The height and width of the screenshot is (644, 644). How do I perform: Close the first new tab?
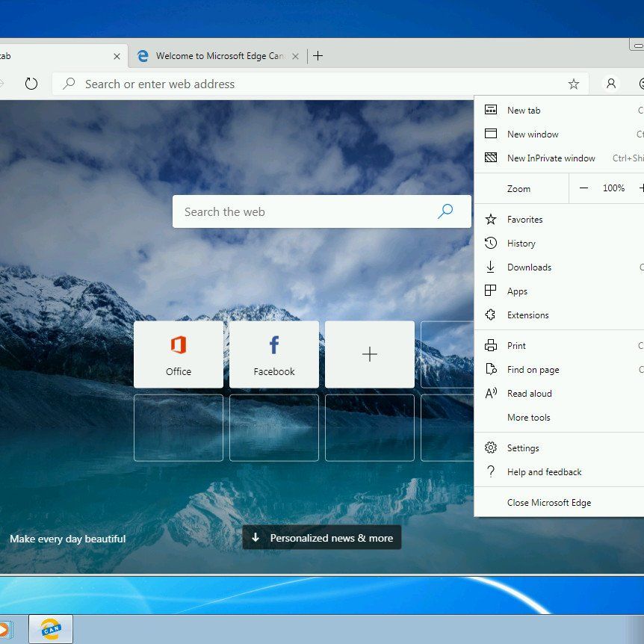[x=117, y=56]
